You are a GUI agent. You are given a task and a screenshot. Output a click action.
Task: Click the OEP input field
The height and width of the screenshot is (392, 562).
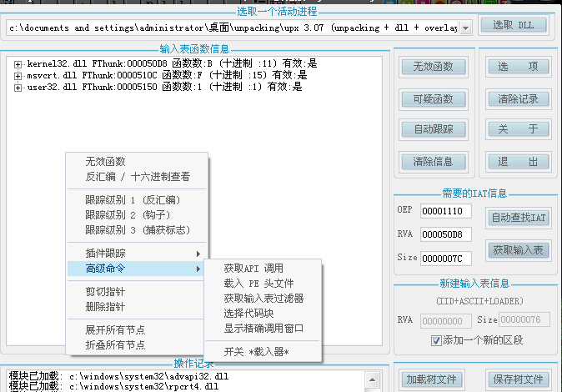446,211
